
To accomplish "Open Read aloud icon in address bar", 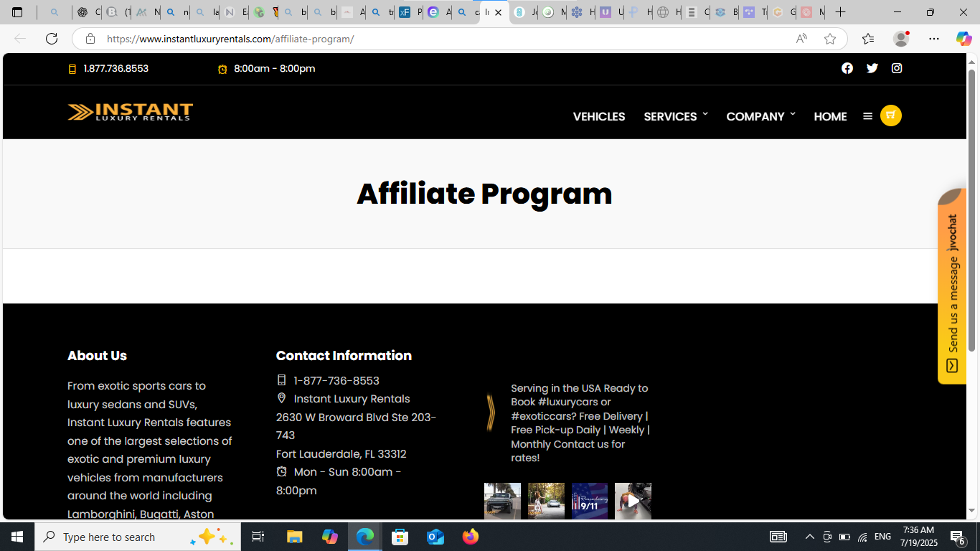I will click(801, 39).
